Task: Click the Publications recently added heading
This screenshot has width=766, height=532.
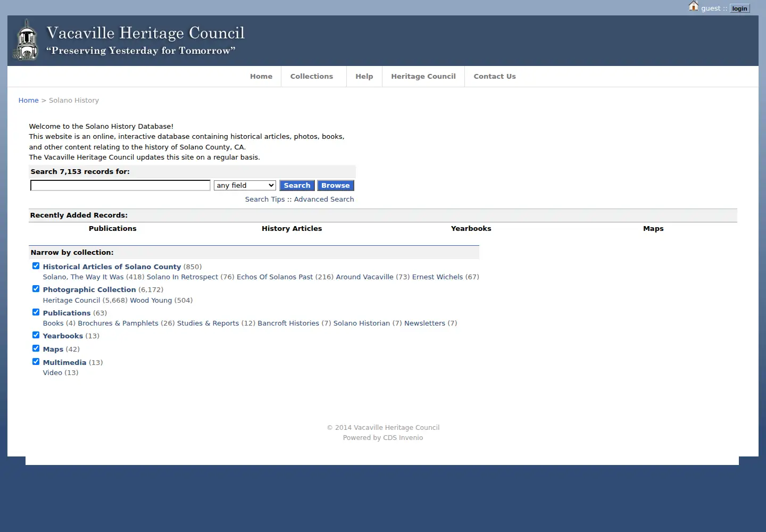Action: click(113, 229)
